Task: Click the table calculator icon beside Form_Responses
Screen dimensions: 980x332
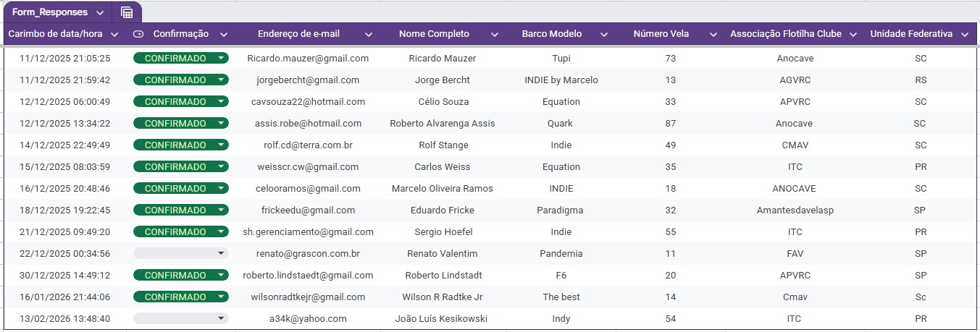Action: tap(127, 12)
